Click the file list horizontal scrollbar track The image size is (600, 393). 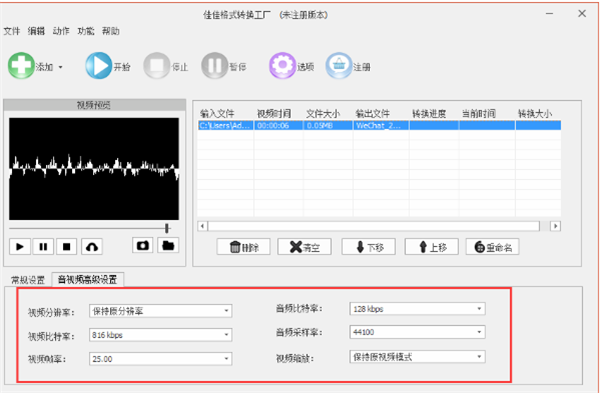click(x=374, y=226)
